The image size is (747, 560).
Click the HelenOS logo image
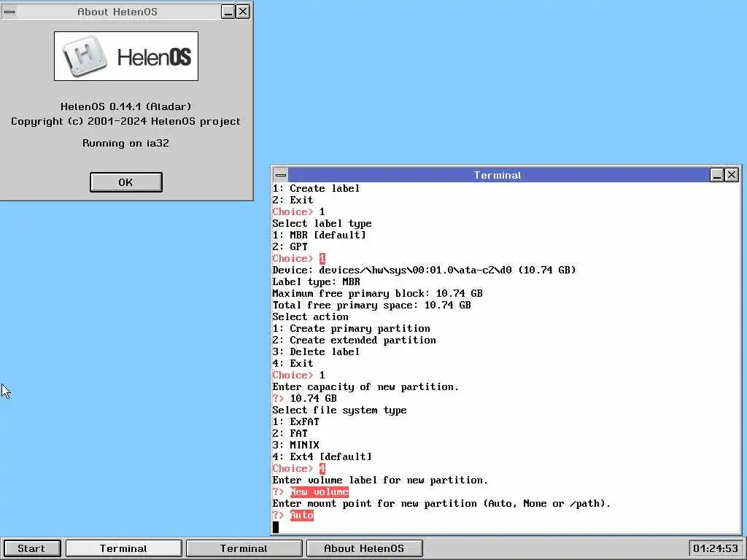click(x=126, y=56)
